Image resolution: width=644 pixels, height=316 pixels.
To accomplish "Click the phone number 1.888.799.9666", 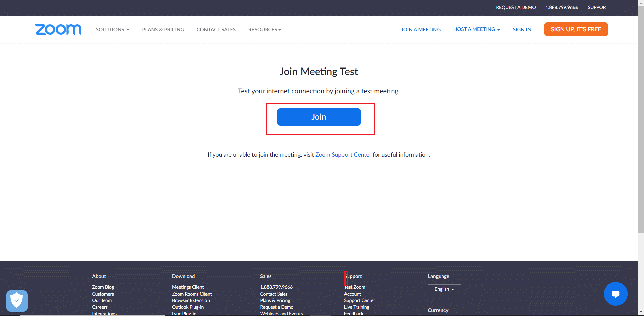I will point(561,7).
